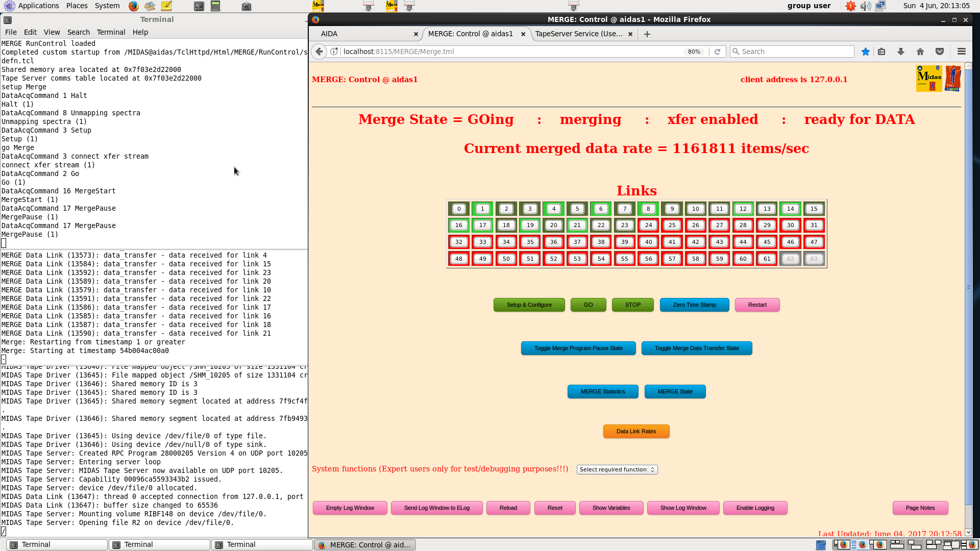Click the page reload icon in URL bar

pyautogui.click(x=717, y=52)
